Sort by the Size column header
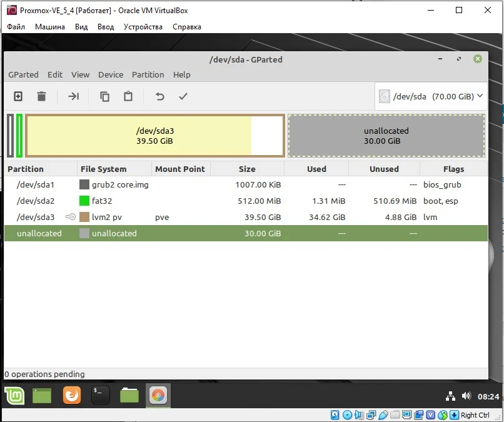The image size is (504, 422). 247,169
